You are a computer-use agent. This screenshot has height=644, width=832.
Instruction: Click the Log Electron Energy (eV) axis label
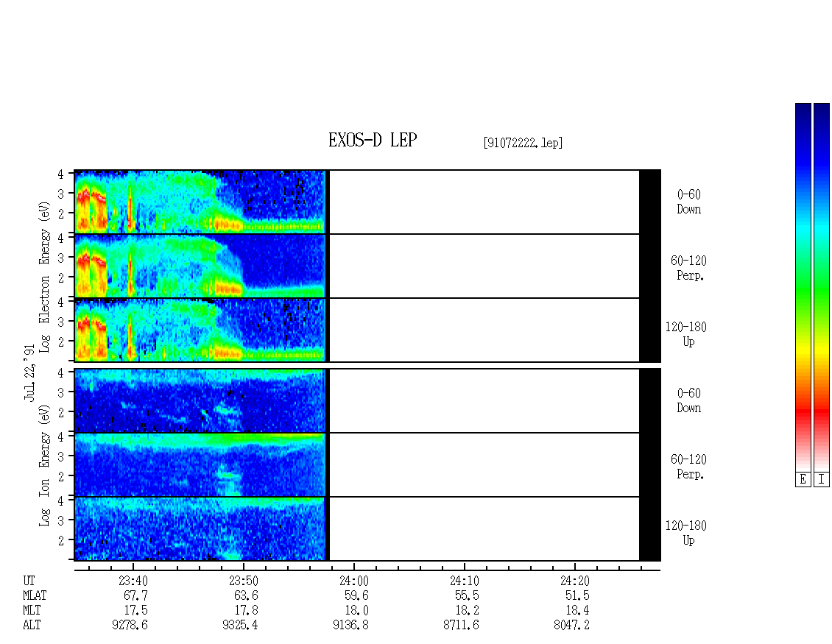[x=44, y=277]
